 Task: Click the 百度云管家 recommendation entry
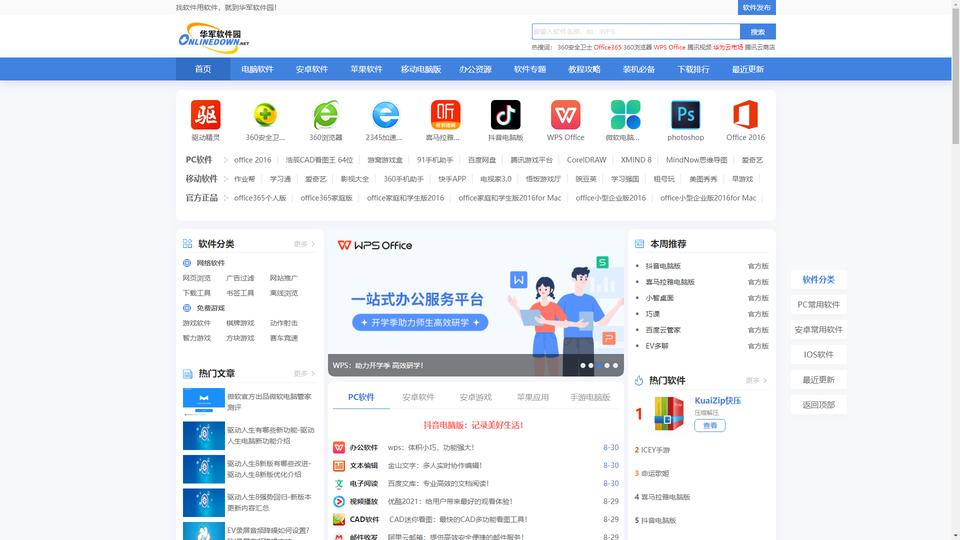click(x=663, y=330)
